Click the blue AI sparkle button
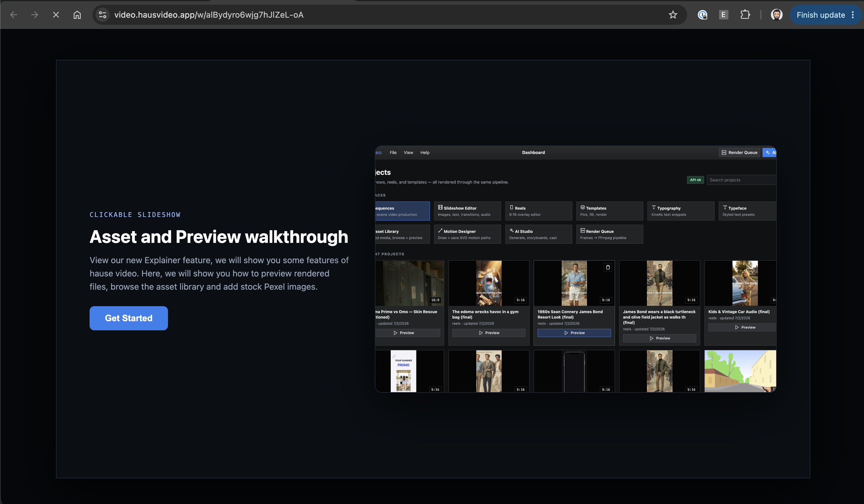 (x=769, y=152)
